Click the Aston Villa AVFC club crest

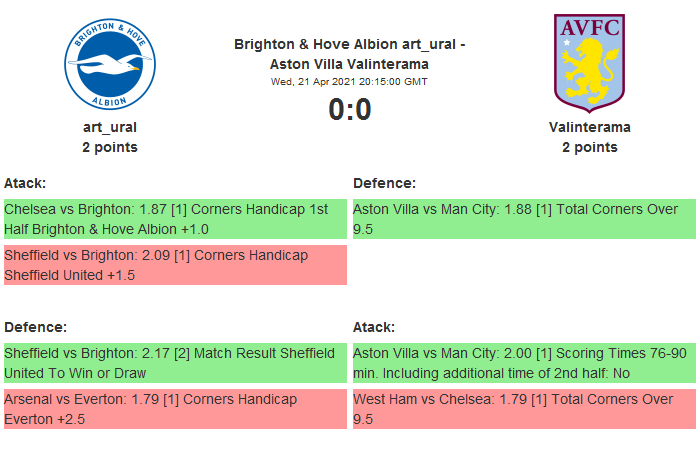[589, 61]
